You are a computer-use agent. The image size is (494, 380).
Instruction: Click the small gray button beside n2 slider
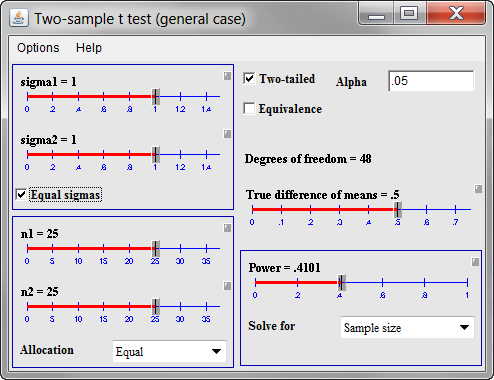coord(227,286)
